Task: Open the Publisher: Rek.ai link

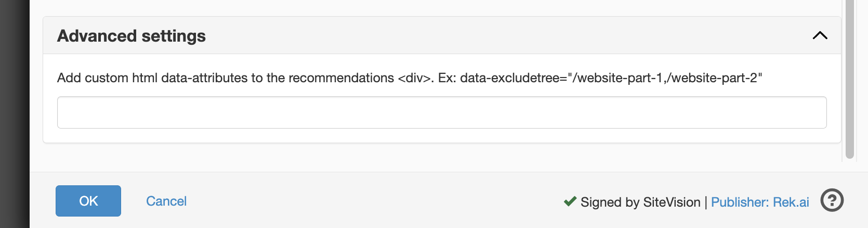Action: (x=760, y=202)
